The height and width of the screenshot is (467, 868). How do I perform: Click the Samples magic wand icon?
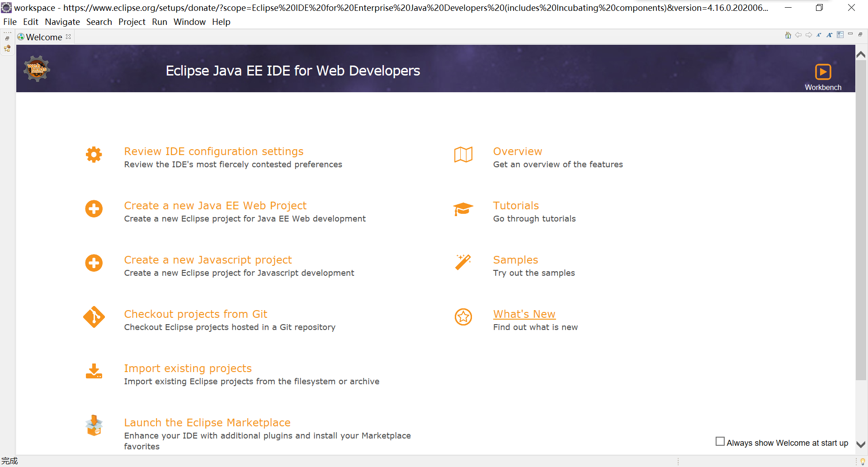click(x=463, y=262)
